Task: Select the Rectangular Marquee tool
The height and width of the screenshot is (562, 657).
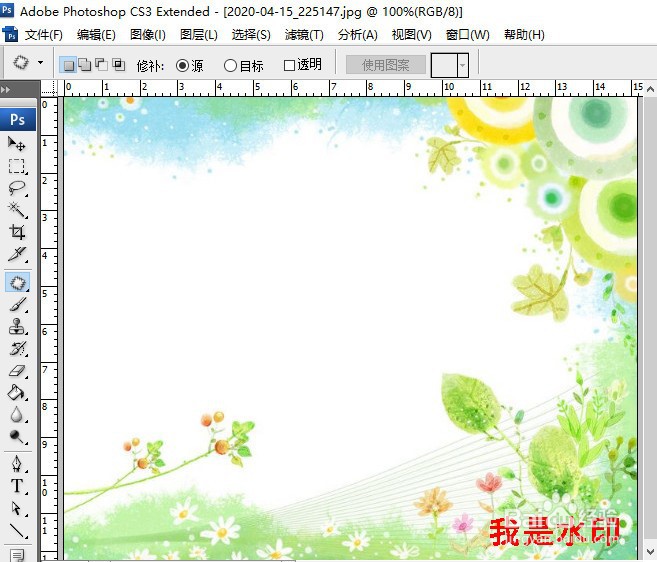Action: click(x=17, y=166)
